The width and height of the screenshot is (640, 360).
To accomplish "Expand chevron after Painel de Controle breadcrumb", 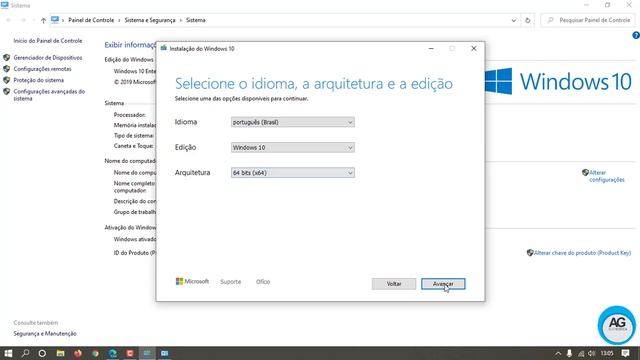I will [120, 20].
